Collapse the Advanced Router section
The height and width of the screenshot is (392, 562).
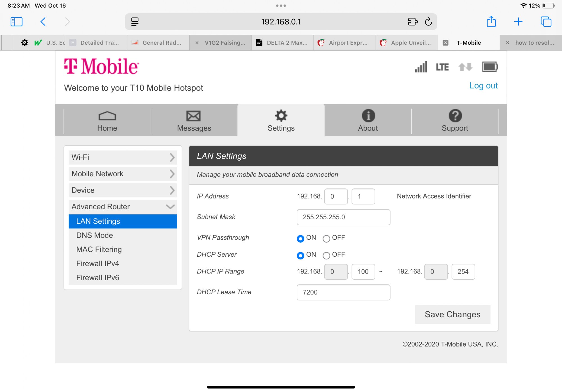click(x=123, y=207)
